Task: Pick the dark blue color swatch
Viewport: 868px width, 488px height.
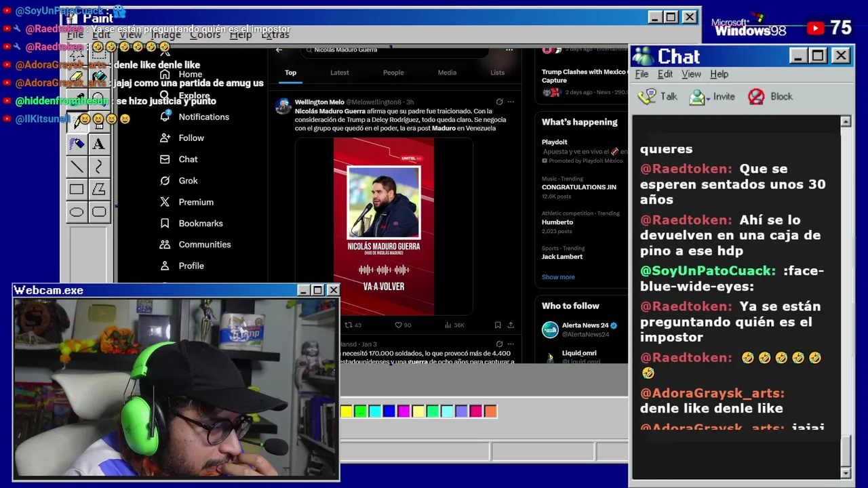Action: click(x=389, y=411)
